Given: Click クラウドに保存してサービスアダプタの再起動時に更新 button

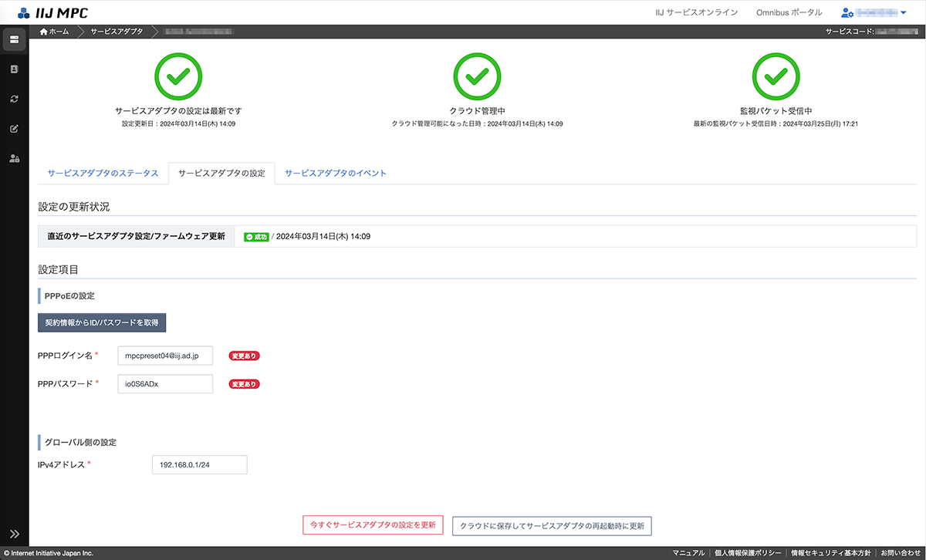Looking at the screenshot, I should [x=552, y=526].
